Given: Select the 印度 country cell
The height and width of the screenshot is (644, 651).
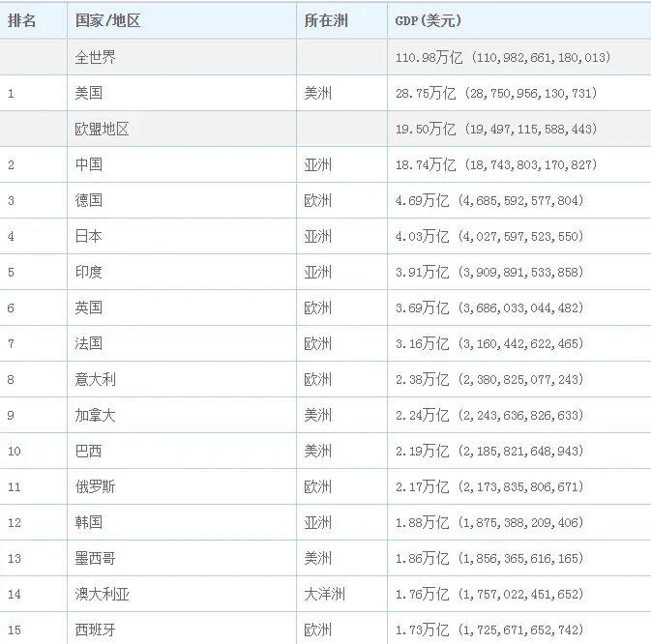Looking at the screenshot, I should click(x=89, y=272).
